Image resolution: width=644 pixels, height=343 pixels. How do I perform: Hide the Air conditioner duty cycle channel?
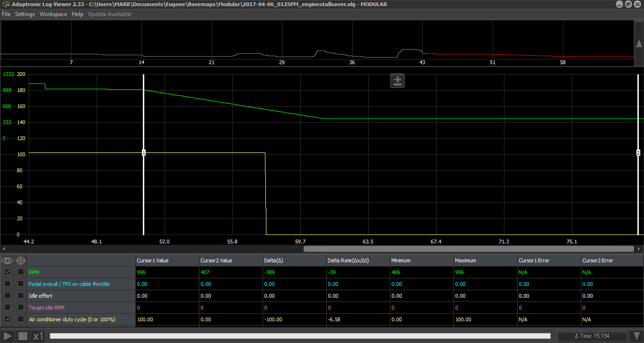point(8,319)
